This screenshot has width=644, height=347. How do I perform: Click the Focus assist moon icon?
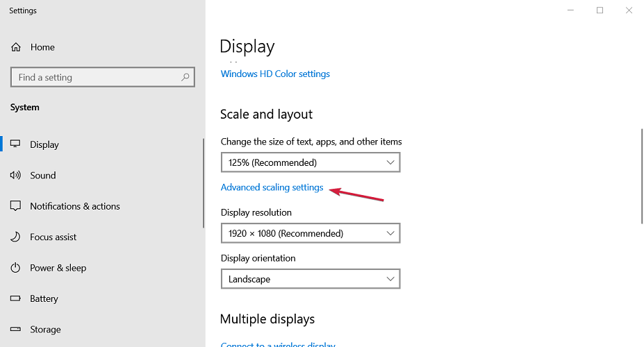pyautogui.click(x=15, y=237)
